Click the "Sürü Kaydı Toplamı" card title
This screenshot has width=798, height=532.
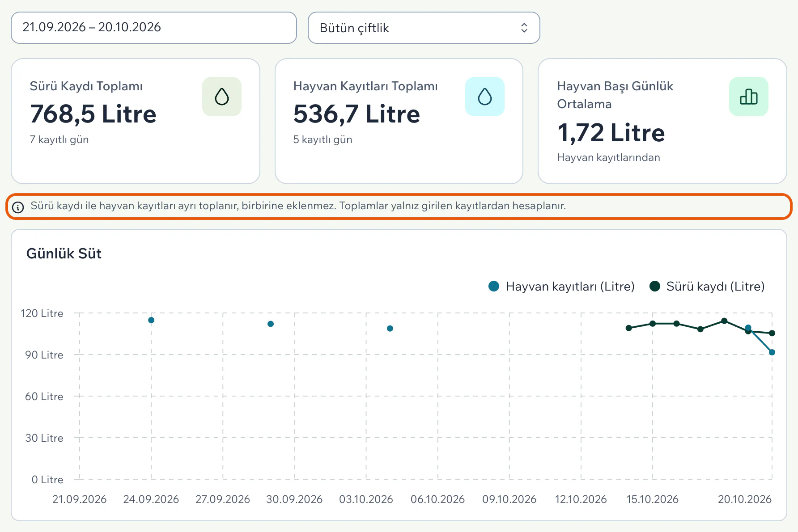pyautogui.click(x=86, y=86)
